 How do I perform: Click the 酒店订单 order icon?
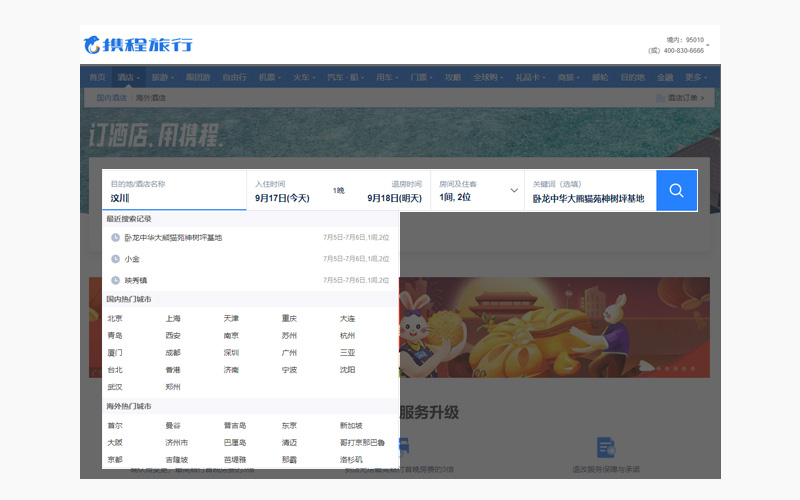coord(661,97)
